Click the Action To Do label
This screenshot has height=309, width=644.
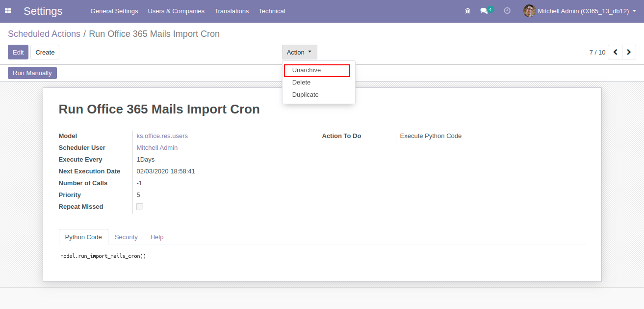point(341,136)
